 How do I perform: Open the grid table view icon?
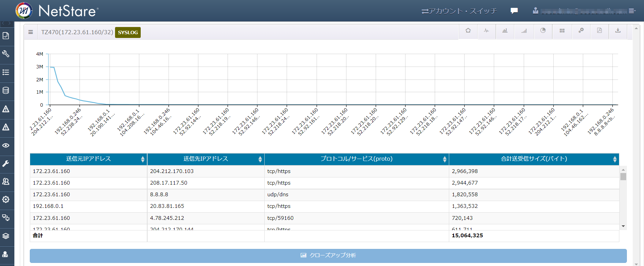[x=562, y=31]
